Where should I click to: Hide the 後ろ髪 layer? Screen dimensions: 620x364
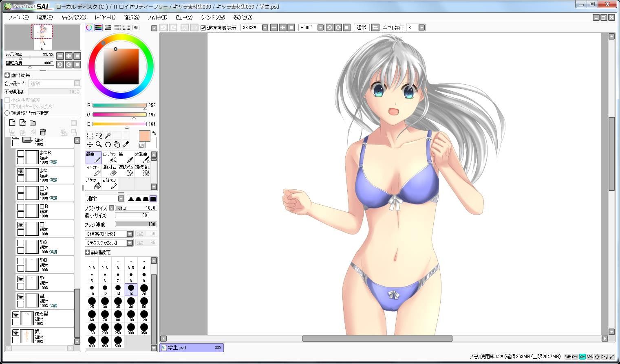tap(15, 315)
